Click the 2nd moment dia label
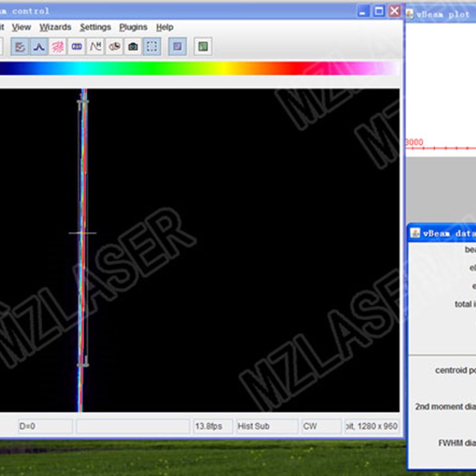 (445, 407)
